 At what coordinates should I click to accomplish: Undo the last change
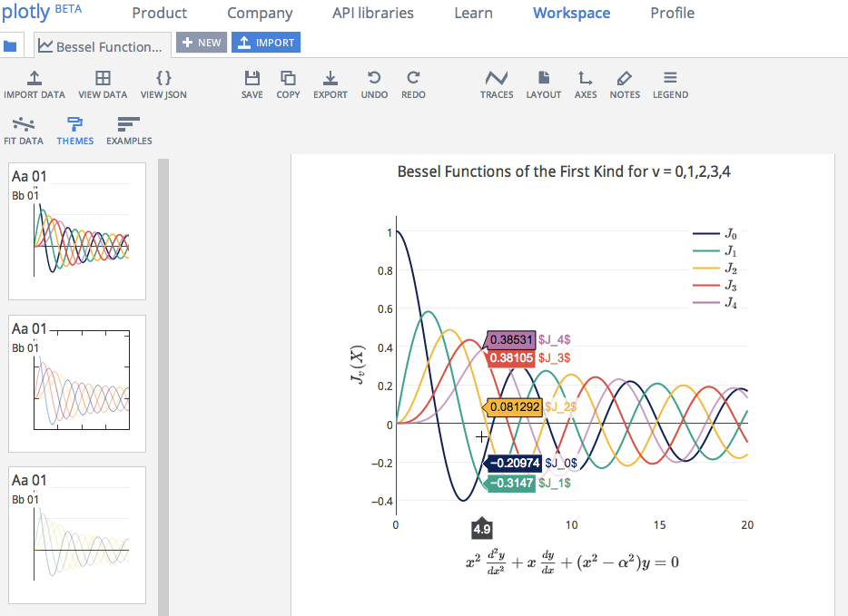click(374, 84)
